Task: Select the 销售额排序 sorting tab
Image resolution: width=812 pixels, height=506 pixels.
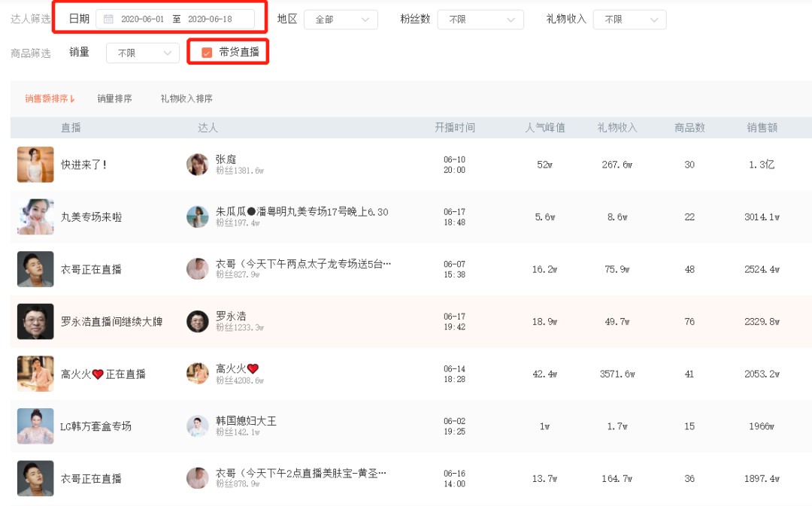Action: coord(50,98)
